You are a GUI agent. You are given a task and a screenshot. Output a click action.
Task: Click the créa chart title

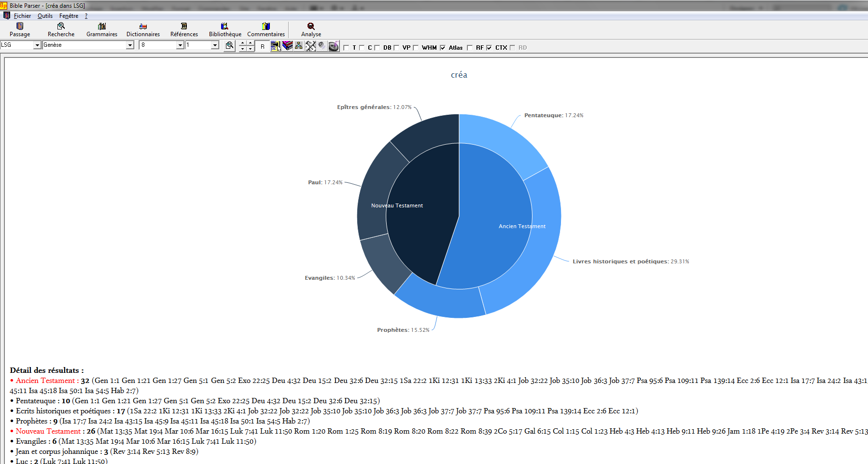pyautogui.click(x=459, y=75)
